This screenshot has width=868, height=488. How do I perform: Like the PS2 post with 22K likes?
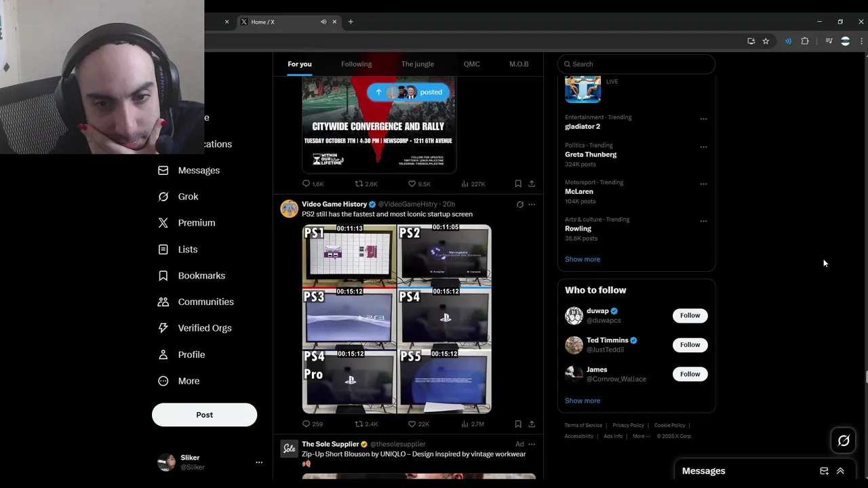tap(418, 424)
